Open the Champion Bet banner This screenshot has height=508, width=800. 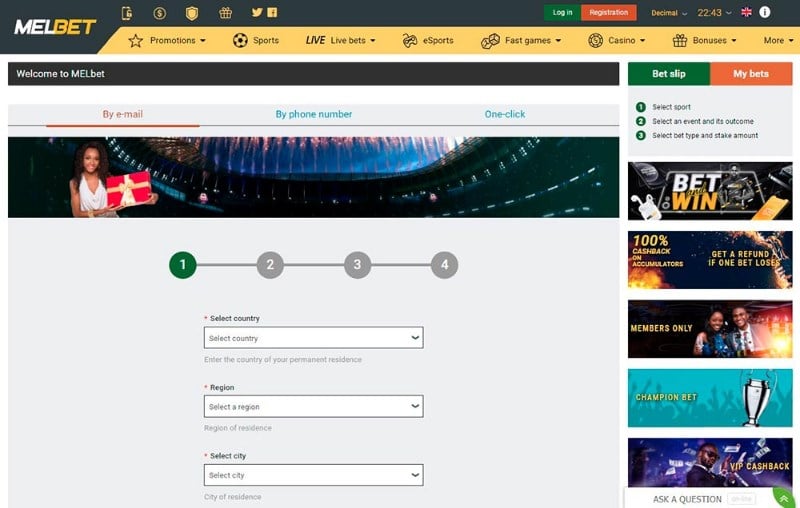point(710,398)
